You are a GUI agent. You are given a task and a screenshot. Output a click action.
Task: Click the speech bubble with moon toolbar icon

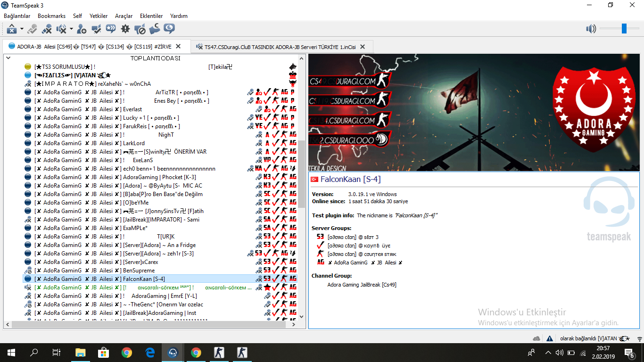point(169,29)
